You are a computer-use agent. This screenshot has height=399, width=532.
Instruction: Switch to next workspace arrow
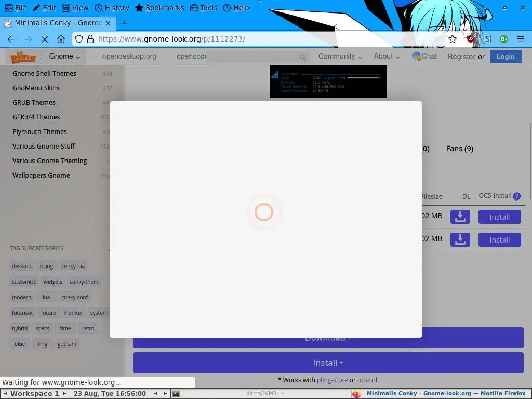click(65, 394)
